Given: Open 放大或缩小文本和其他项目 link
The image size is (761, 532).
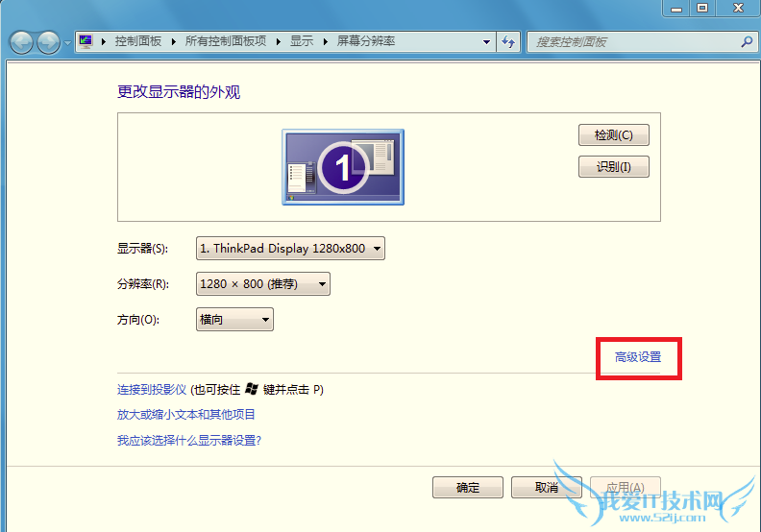Looking at the screenshot, I should tap(185, 415).
